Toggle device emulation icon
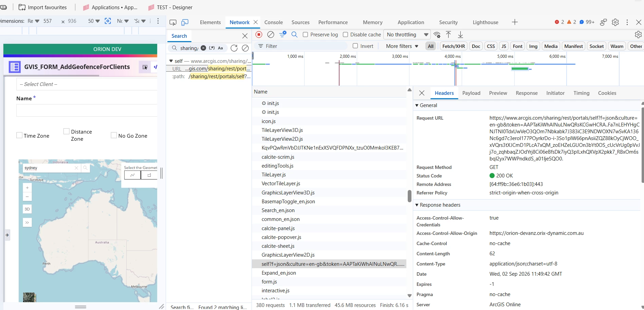644x310 pixels. [x=185, y=22]
